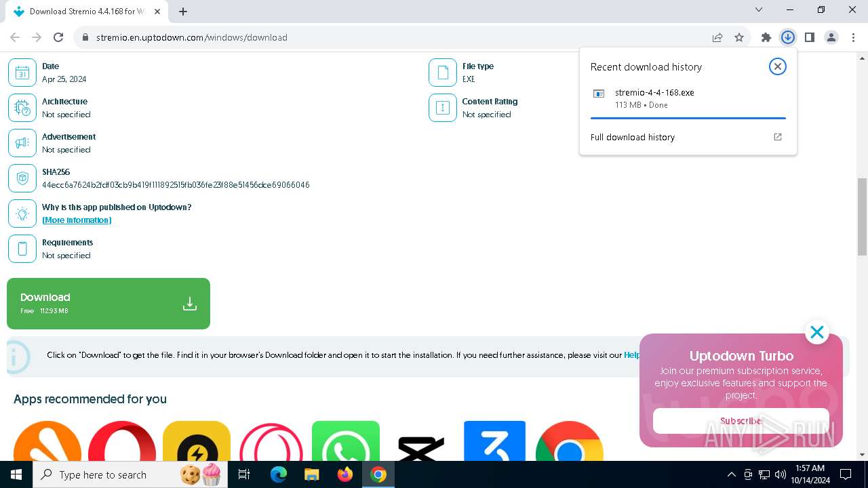Open the side panel icon

point(810,37)
